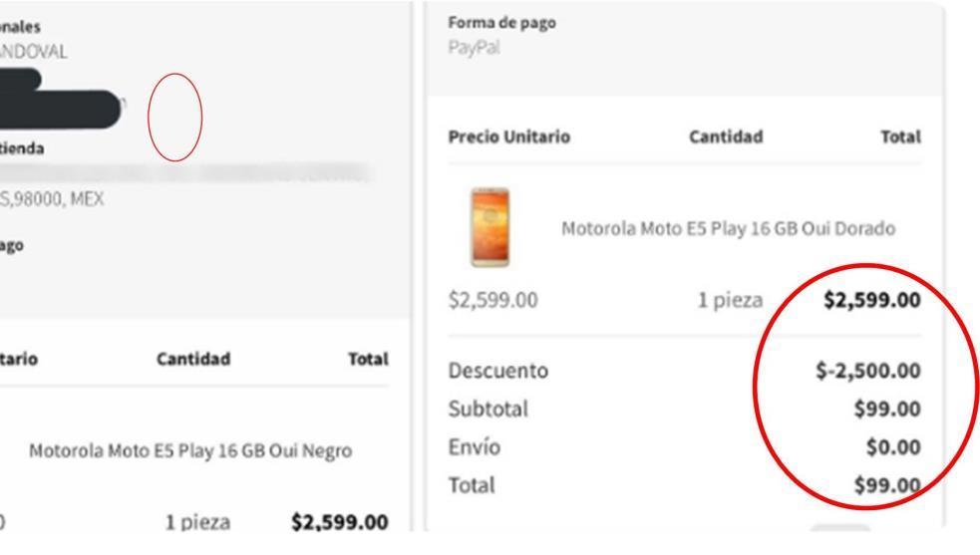The width and height of the screenshot is (980, 555).
Task: Click the final Total label under Envío
Action: pyautogui.click(x=472, y=485)
